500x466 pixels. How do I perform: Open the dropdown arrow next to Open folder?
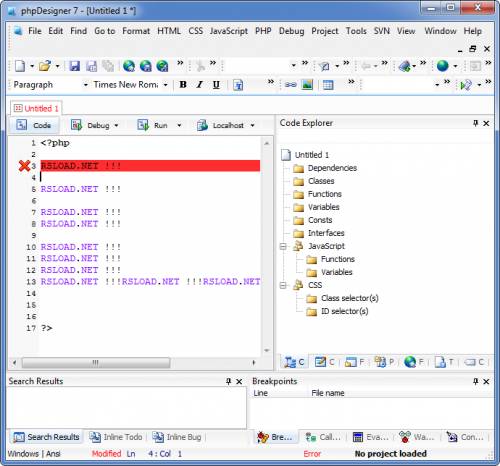point(57,66)
